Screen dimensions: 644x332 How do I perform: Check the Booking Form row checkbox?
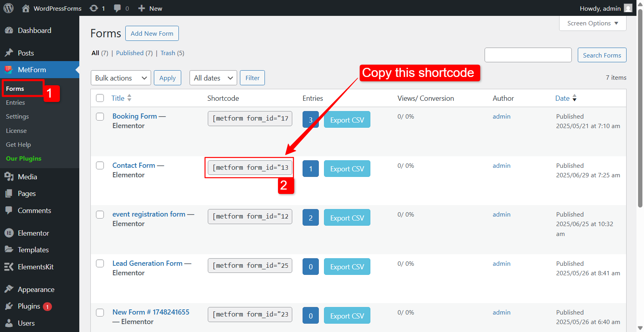pos(100,117)
